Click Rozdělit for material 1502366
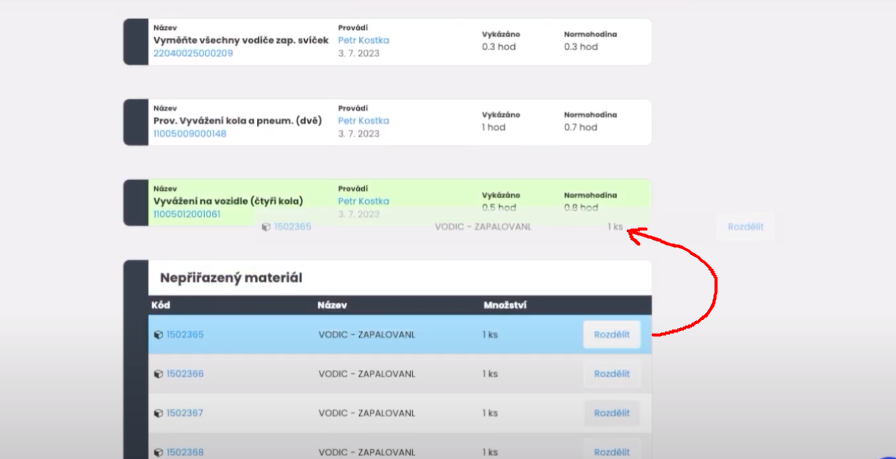This screenshot has width=896, height=459. click(612, 374)
